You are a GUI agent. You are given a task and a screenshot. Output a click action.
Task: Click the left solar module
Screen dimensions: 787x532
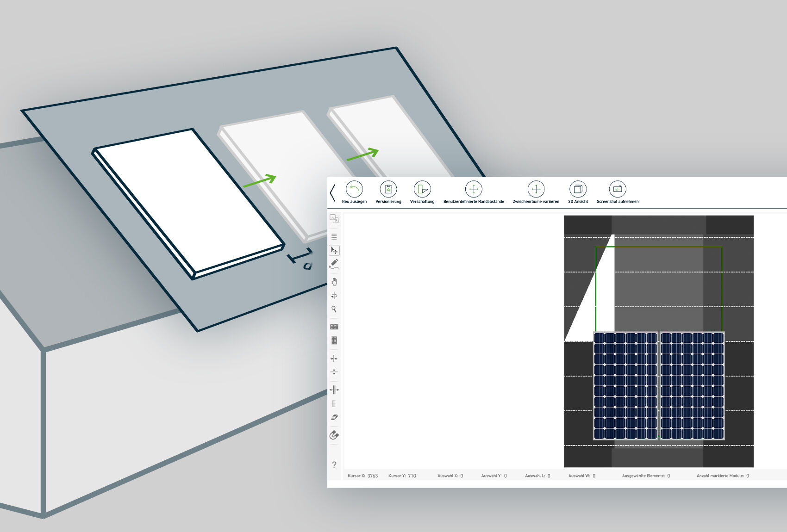pos(625,385)
